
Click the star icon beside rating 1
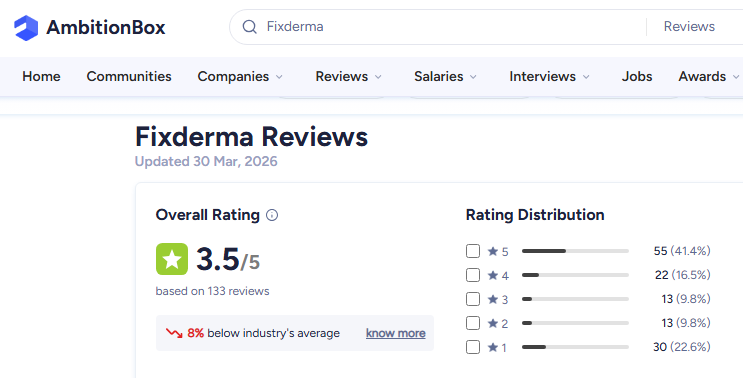pos(493,347)
